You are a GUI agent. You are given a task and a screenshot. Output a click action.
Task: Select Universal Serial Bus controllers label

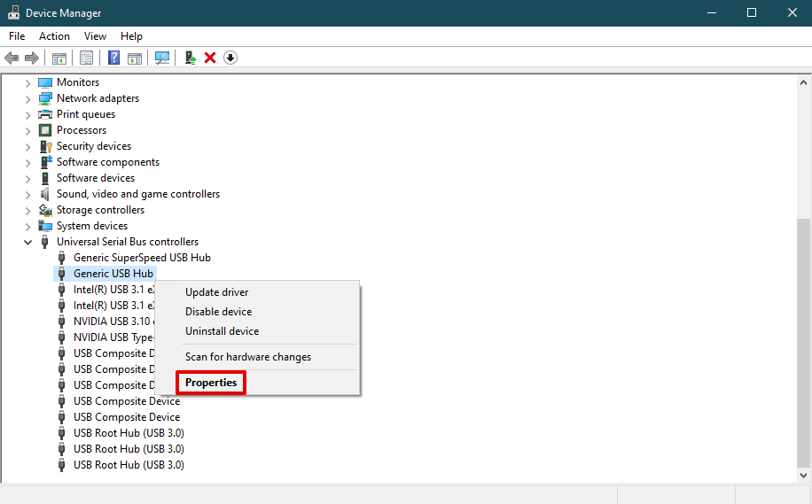128,242
